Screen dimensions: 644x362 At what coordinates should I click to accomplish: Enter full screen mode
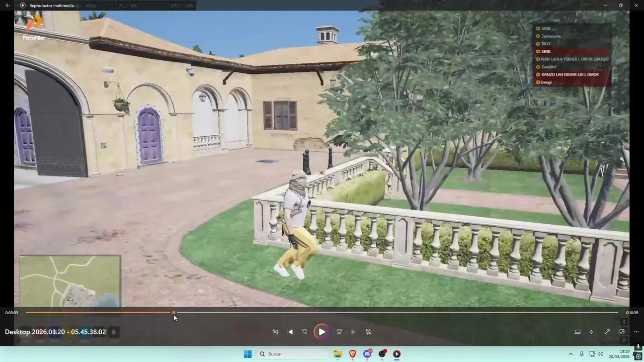coord(607,332)
